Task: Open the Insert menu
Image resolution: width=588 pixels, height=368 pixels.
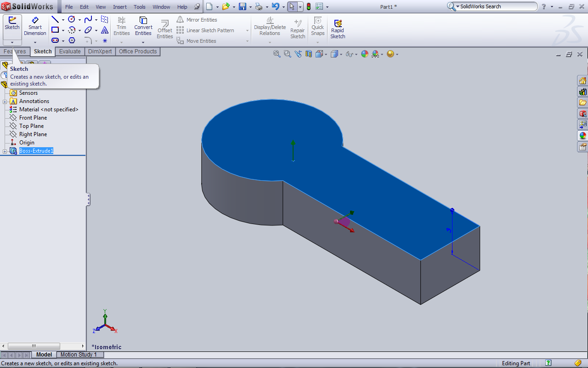Action: [120, 7]
